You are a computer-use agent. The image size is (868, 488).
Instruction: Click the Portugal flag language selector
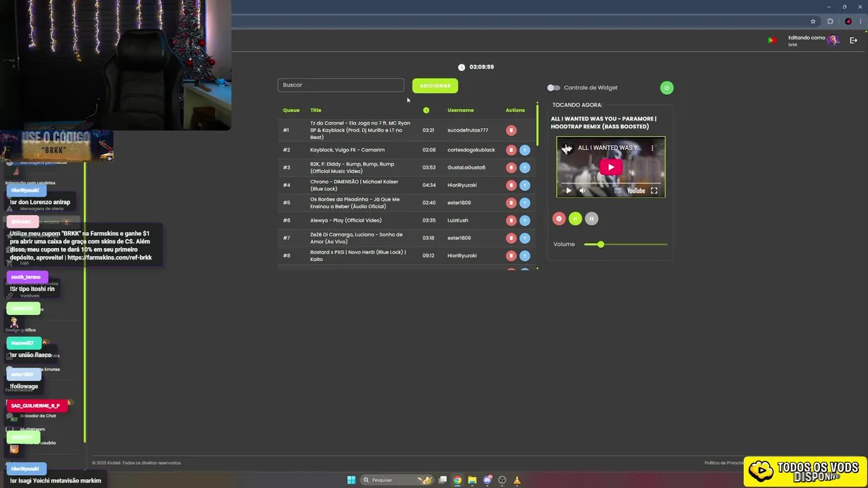(771, 40)
